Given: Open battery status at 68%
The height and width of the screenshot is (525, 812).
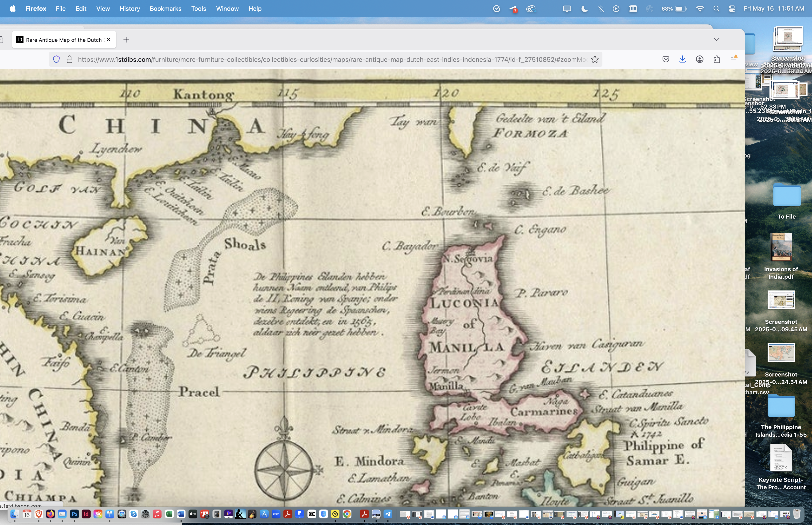Looking at the screenshot, I should coord(674,8).
